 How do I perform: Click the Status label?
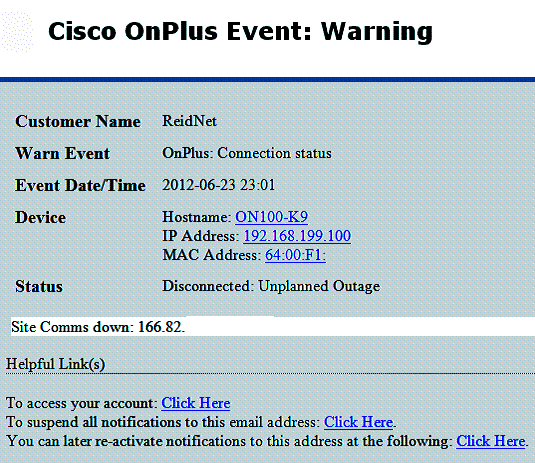tap(39, 287)
